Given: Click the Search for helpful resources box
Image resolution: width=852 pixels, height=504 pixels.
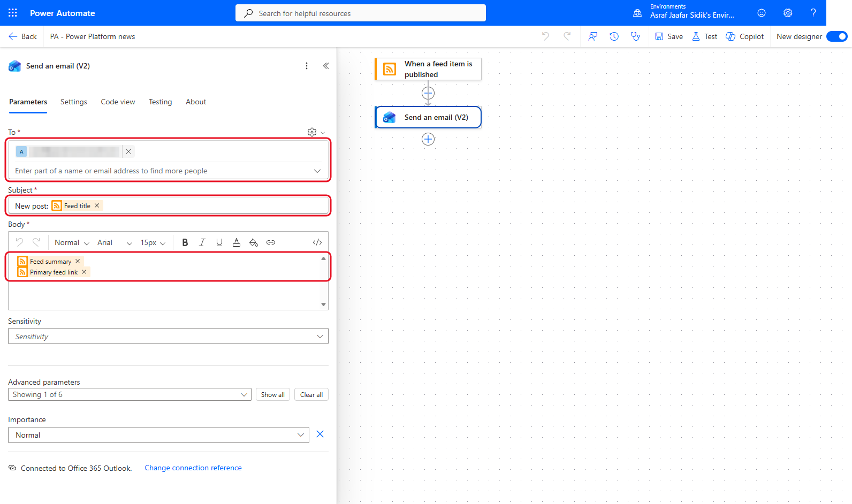Looking at the screenshot, I should click(361, 13).
